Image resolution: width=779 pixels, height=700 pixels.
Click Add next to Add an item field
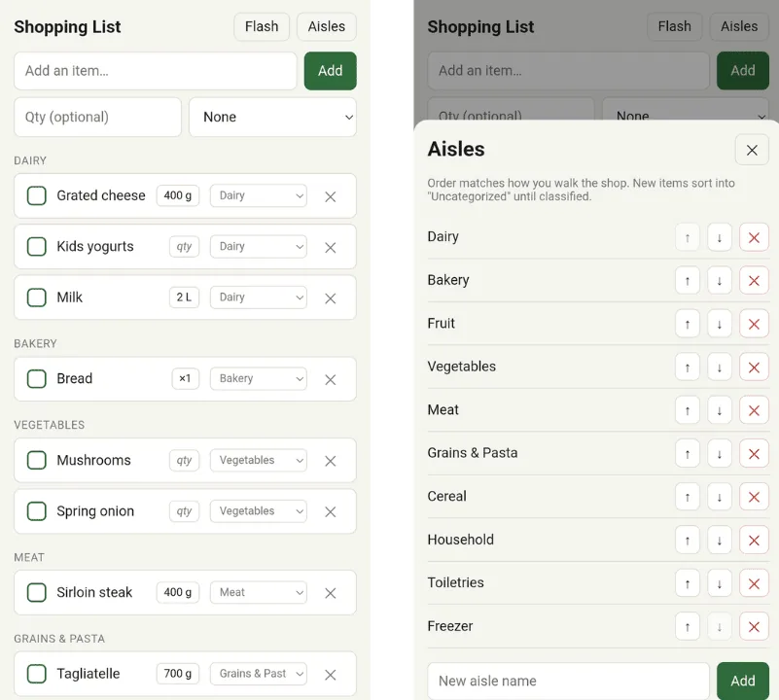(x=331, y=71)
